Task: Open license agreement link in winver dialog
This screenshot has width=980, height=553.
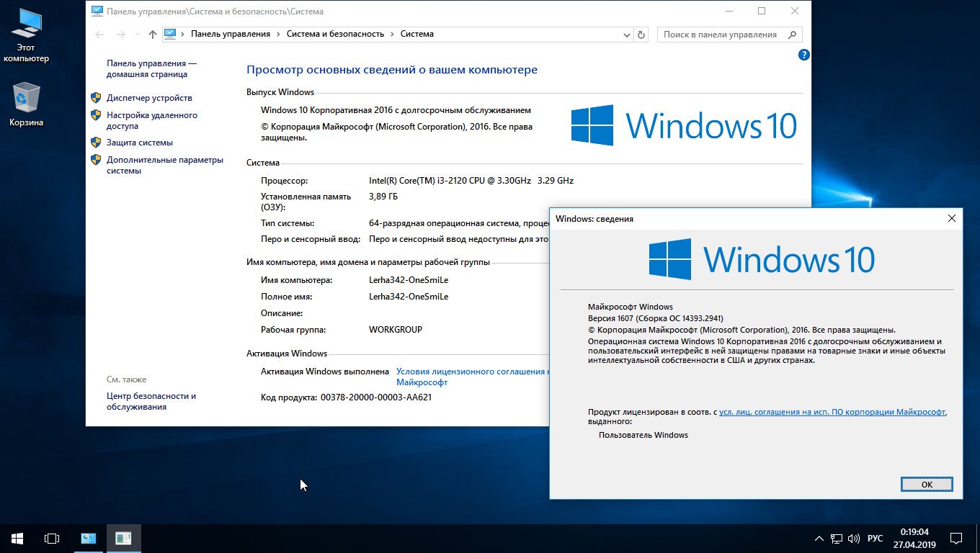Action: (832, 413)
